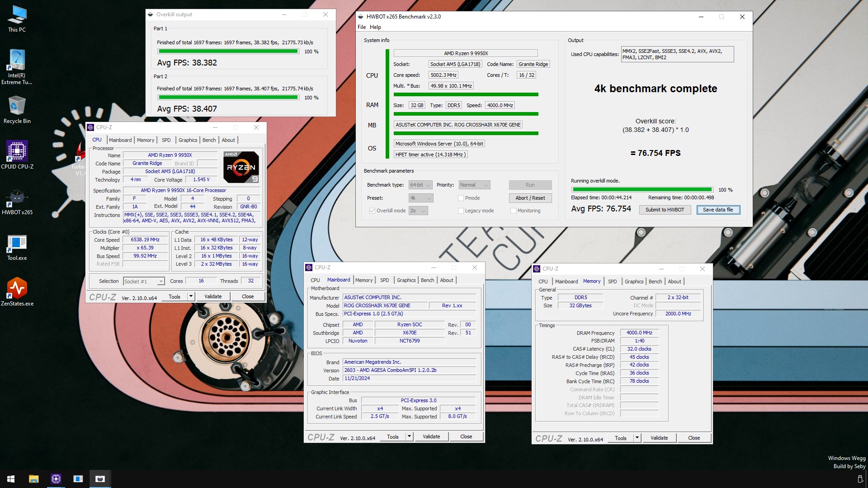
Task: Click BIOS version 2603 AGESA value
Action: pos(410,371)
